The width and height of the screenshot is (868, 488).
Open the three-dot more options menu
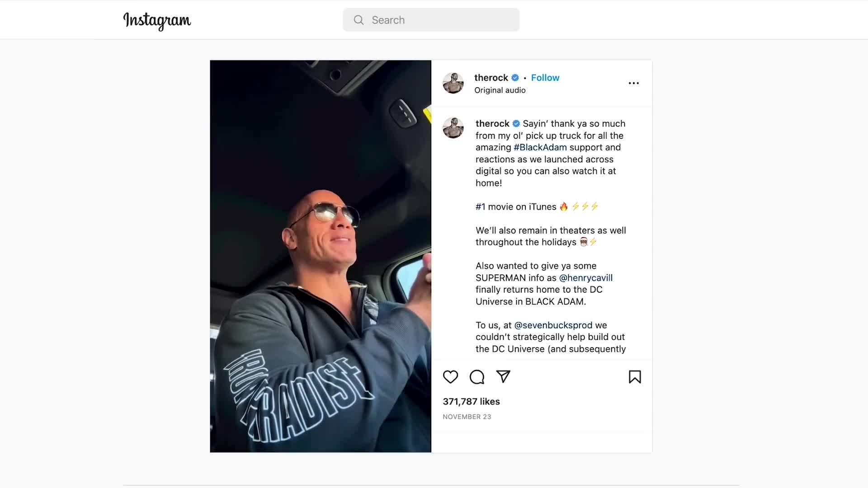pos(634,83)
